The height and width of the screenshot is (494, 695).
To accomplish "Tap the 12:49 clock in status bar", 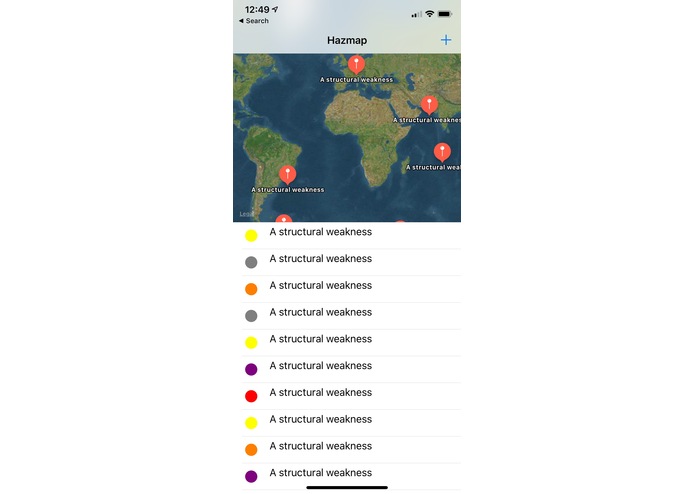I will pyautogui.click(x=257, y=9).
